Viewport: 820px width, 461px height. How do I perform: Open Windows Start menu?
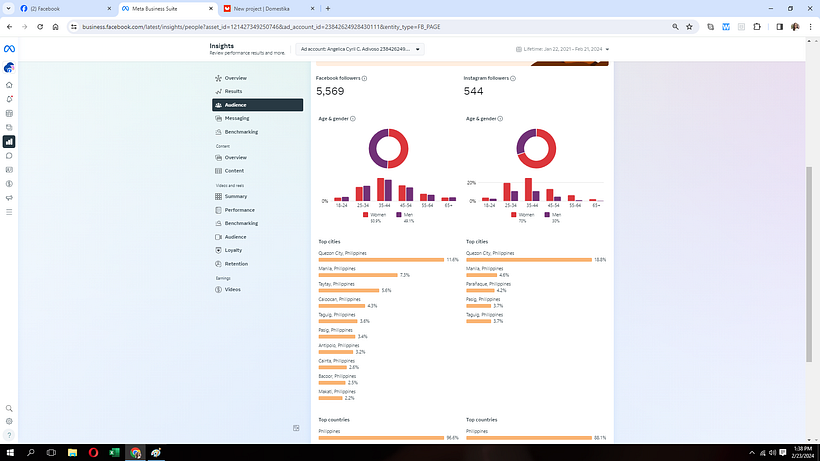coord(10,453)
